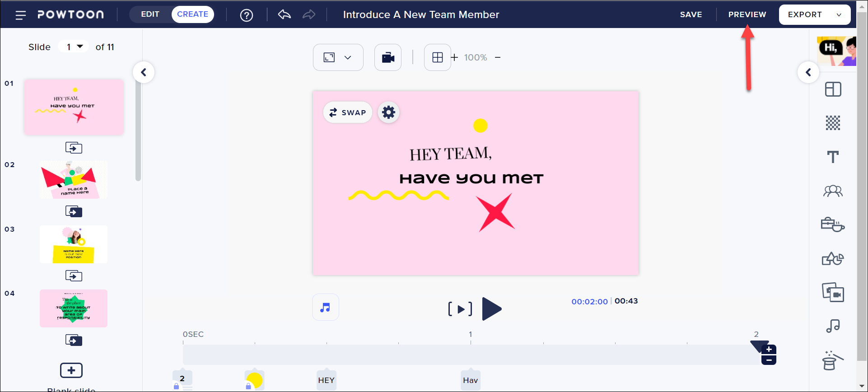Open the Backgrounds checkered icon
868x392 pixels.
click(x=832, y=123)
